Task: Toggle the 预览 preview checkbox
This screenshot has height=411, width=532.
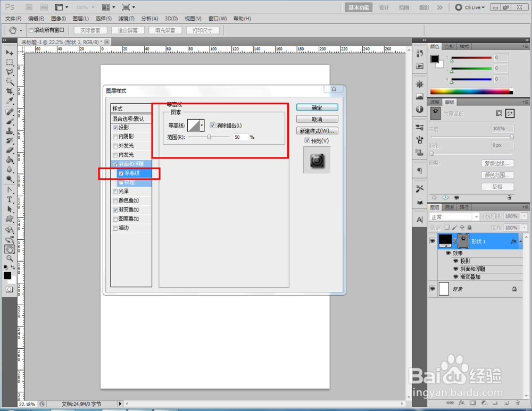Action: pos(307,140)
